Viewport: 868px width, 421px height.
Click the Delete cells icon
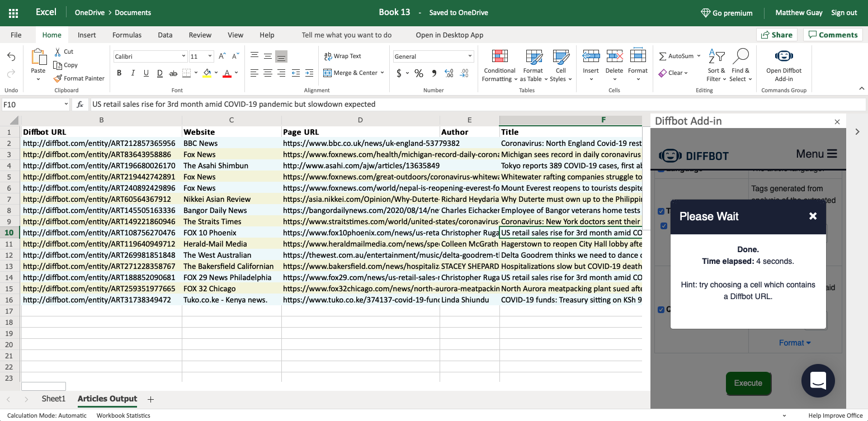click(x=614, y=57)
